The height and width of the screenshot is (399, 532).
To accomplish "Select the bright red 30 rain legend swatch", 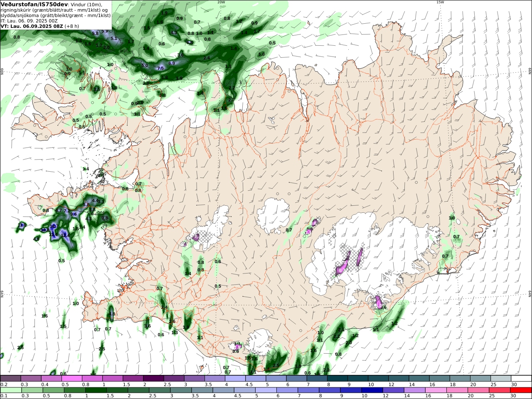I will (x=520, y=390).
